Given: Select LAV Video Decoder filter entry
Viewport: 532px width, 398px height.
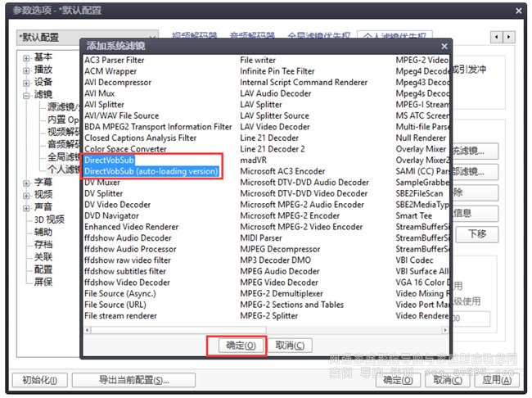Looking at the screenshot, I should pyautogui.click(x=274, y=127).
